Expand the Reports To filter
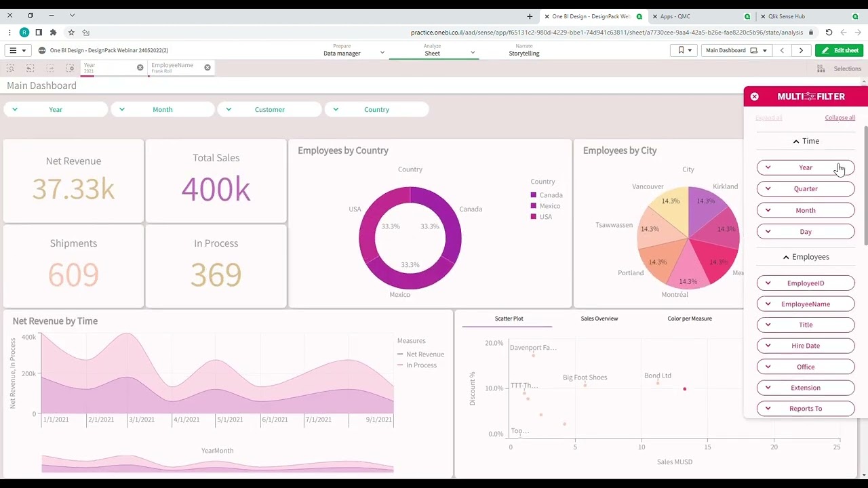The width and height of the screenshot is (868, 488). tap(806, 409)
